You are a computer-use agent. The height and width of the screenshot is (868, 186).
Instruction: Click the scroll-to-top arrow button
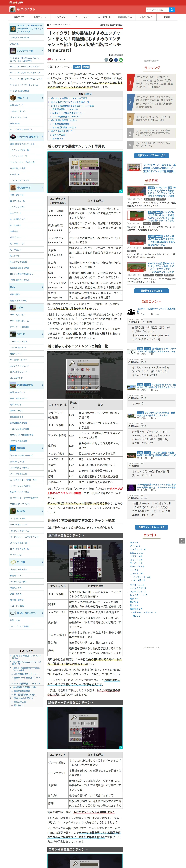click(182, 541)
